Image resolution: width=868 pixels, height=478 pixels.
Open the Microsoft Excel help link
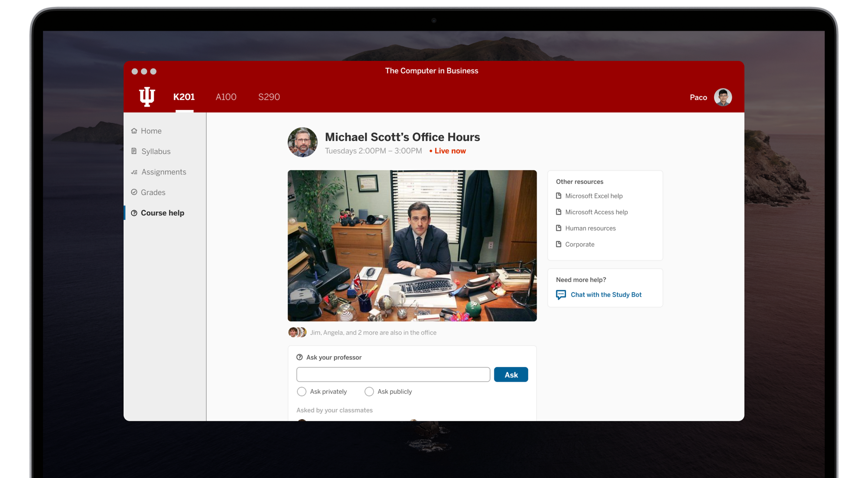coord(594,196)
